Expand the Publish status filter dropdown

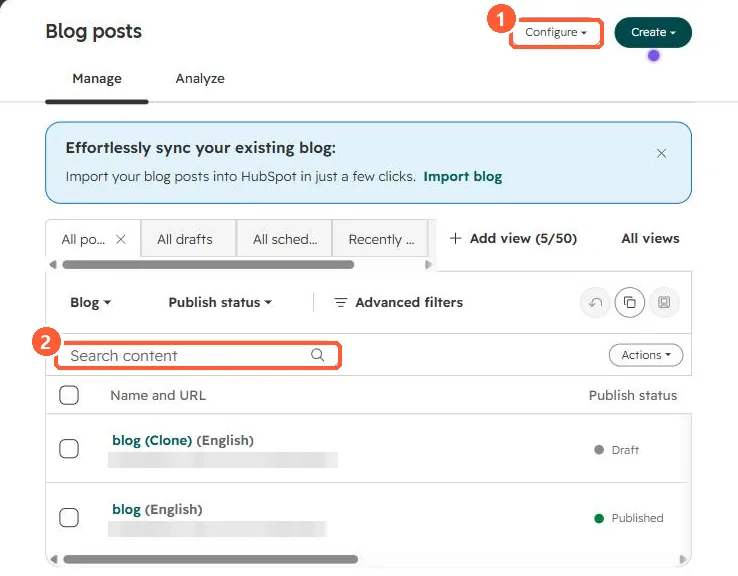(x=220, y=303)
